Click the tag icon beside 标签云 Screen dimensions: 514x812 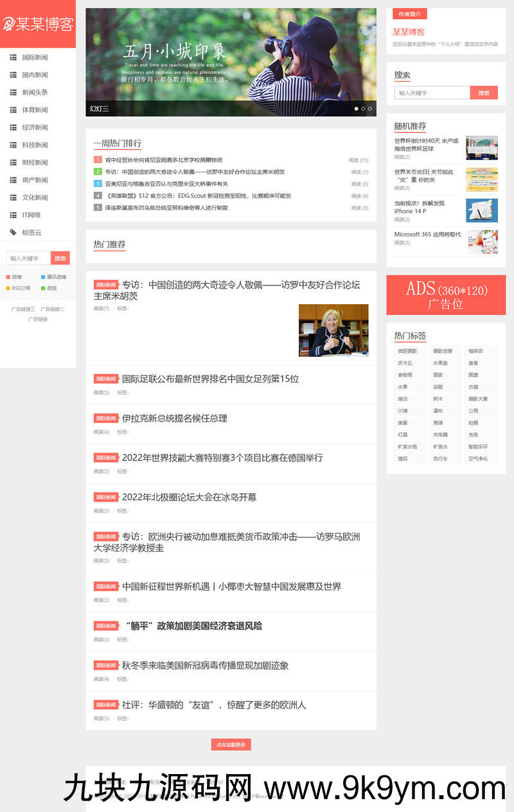click(x=13, y=232)
